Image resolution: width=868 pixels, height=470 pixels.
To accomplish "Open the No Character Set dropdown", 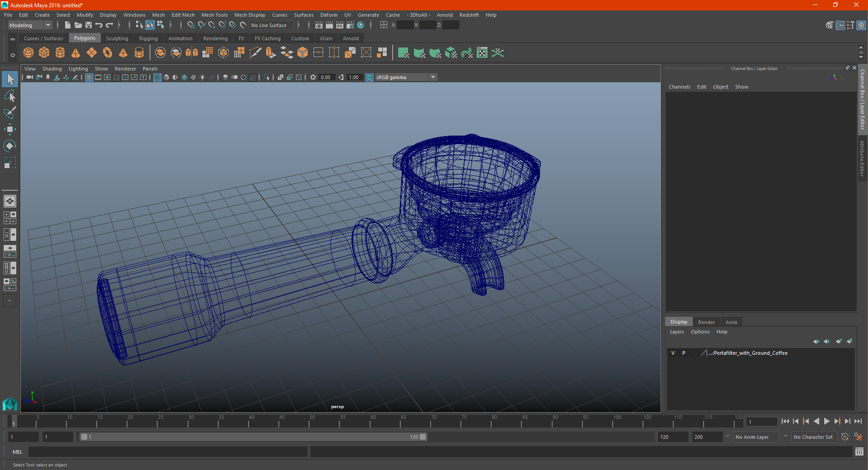I will pyautogui.click(x=814, y=437).
